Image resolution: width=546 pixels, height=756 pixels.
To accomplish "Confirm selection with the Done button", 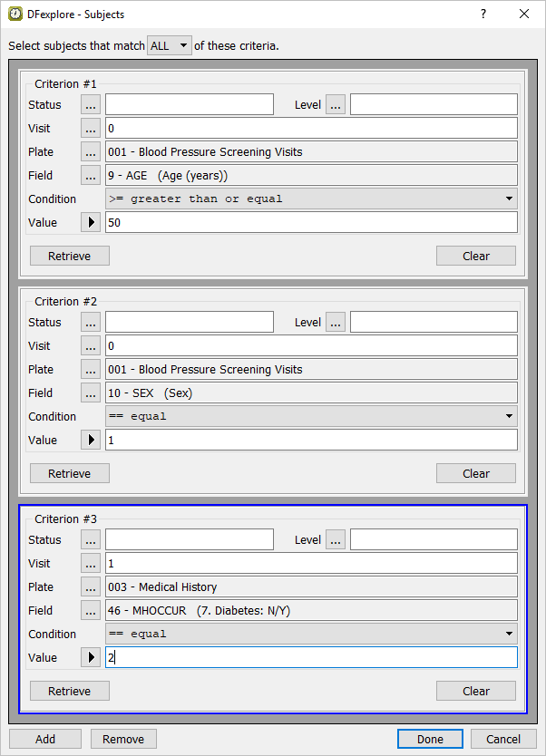I will pos(430,739).
